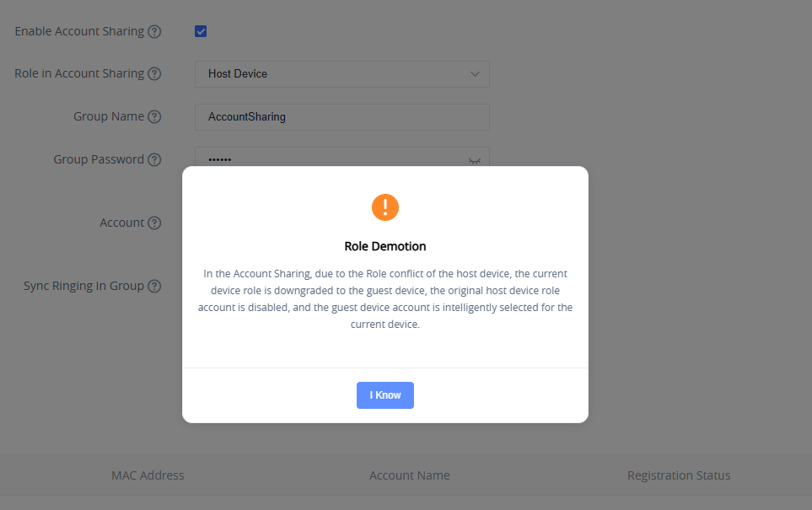Toggle password visibility with the eye icon
Screen dimensions: 812x510
pos(475,161)
